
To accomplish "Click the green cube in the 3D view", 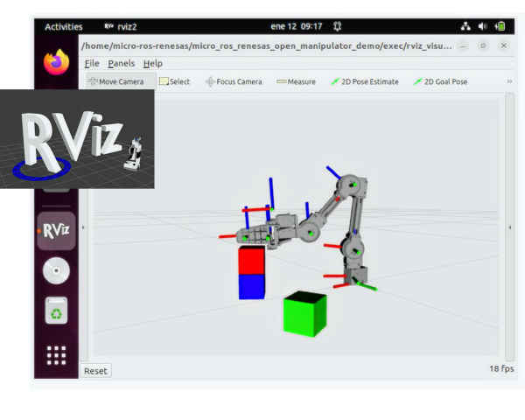I will pyautogui.click(x=304, y=314).
